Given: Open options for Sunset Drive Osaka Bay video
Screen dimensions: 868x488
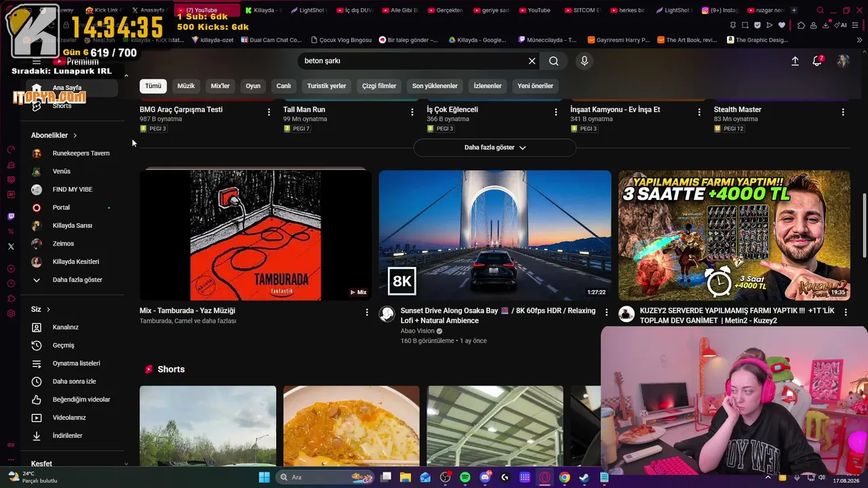Looking at the screenshot, I should (x=606, y=312).
